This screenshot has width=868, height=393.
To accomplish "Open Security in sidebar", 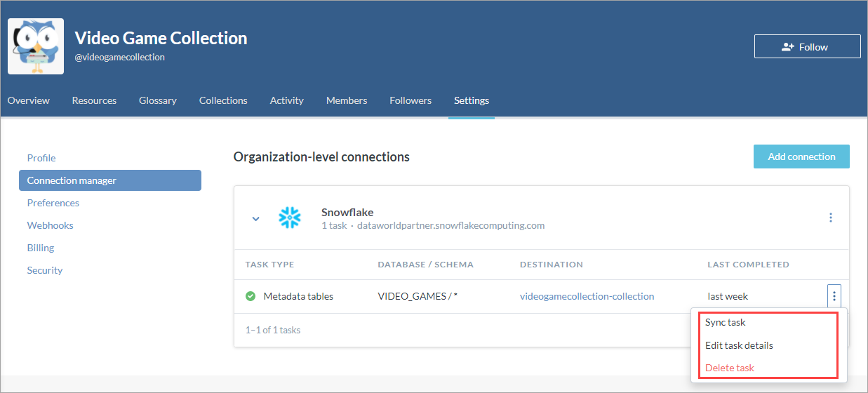I will tap(45, 270).
